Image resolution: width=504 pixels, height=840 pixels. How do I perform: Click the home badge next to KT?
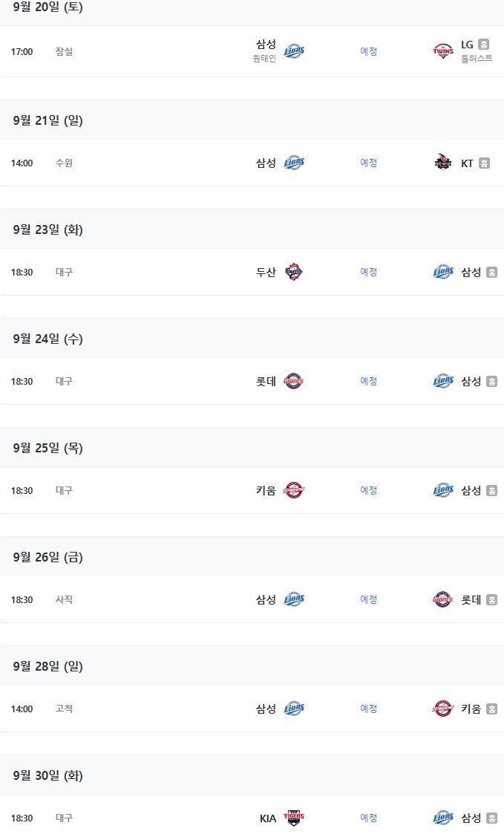(x=484, y=163)
